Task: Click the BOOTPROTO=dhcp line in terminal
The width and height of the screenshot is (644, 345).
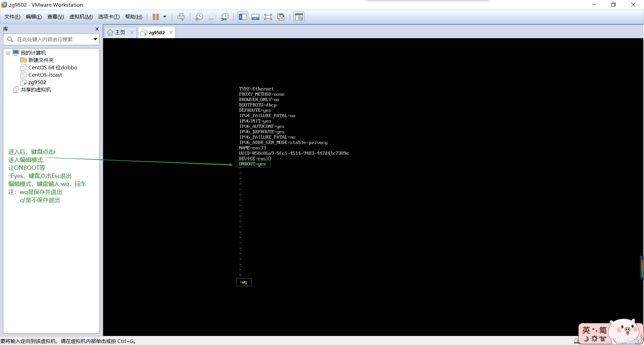Action: [258, 105]
